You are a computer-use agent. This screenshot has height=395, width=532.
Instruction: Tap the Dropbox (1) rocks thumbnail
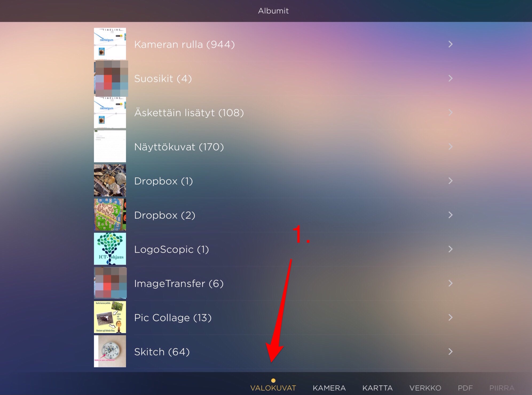point(110,181)
